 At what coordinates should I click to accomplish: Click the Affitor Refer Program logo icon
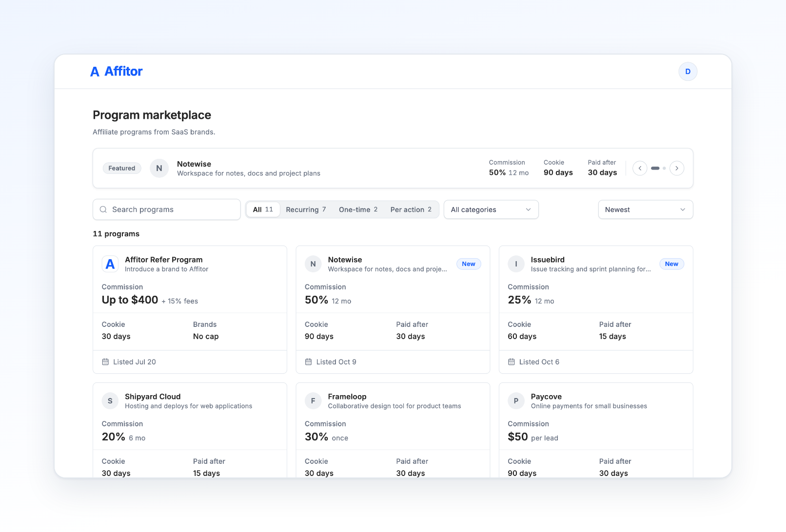pyautogui.click(x=110, y=264)
